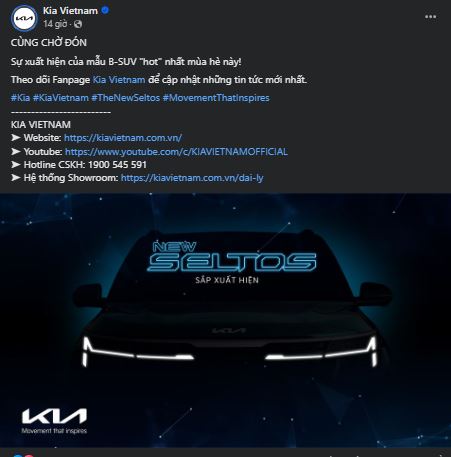Click the 14 giờ post timestamp
Viewport: 451px width, 457px height.
pos(55,24)
